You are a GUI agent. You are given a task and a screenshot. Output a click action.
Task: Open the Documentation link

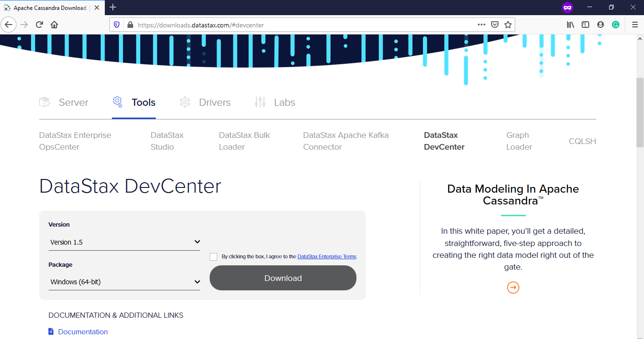point(83,332)
